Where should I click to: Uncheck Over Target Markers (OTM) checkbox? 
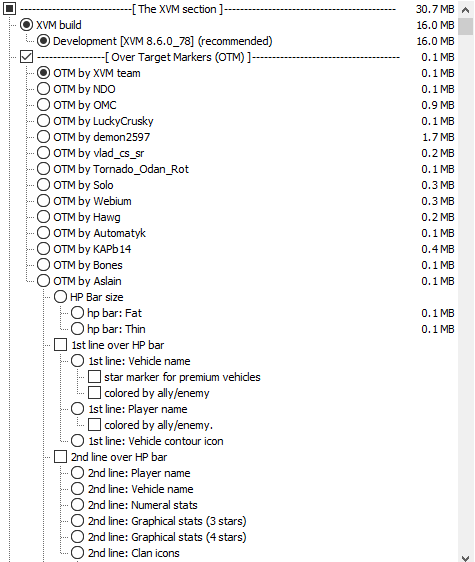(27, 57)
